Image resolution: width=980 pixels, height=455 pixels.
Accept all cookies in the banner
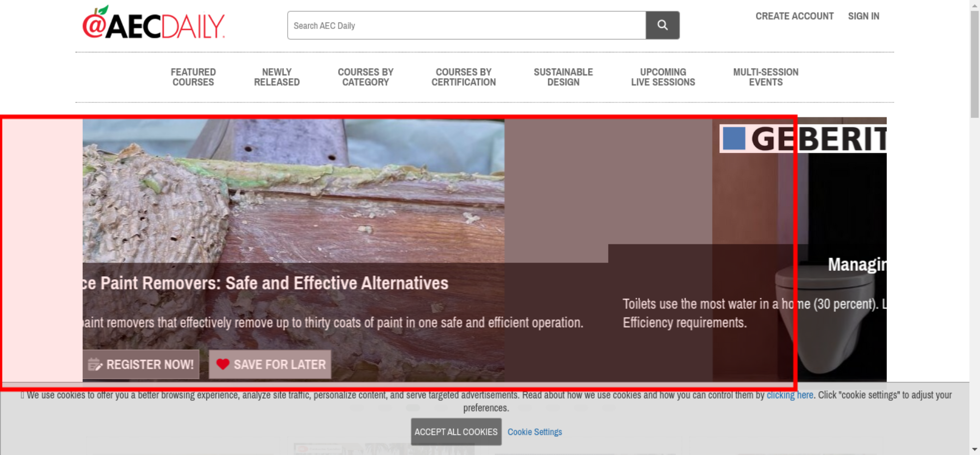(x=456, y=431)
